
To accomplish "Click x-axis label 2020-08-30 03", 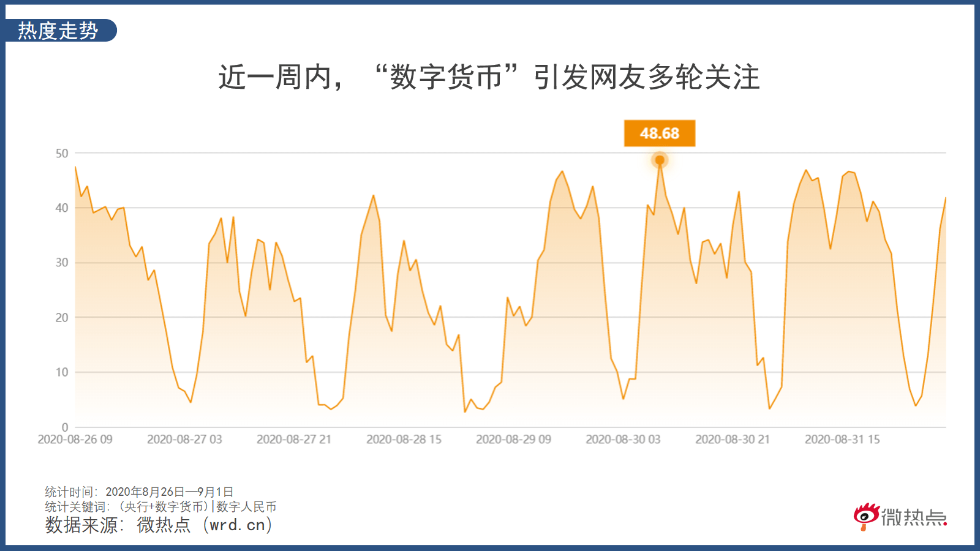I will point(623,440).
